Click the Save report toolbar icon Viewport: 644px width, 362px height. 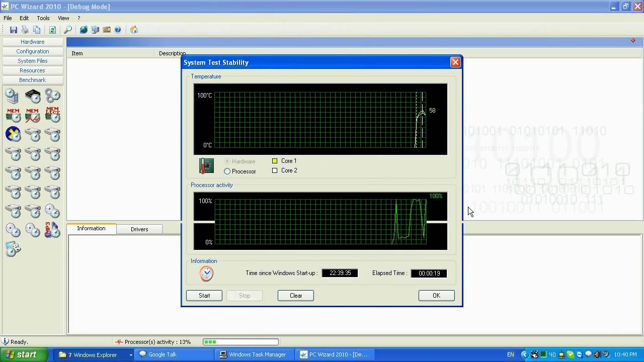coord(14,30)
